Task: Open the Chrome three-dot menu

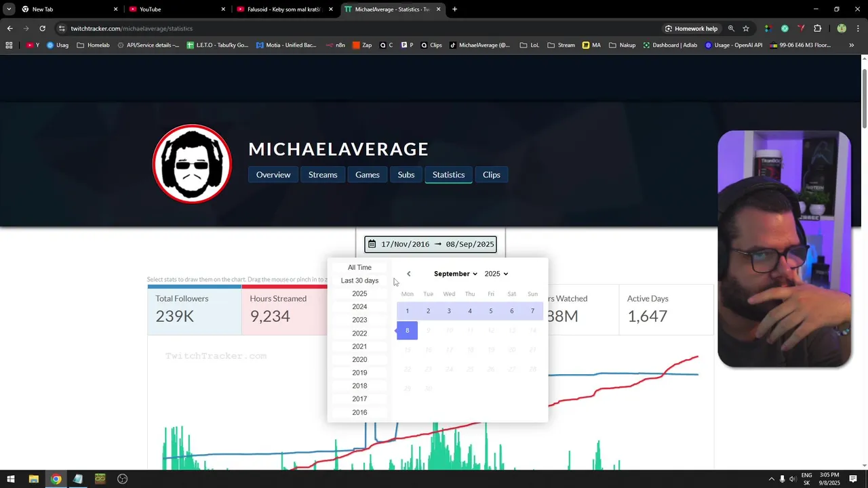Action: click(x=857, y=28)
